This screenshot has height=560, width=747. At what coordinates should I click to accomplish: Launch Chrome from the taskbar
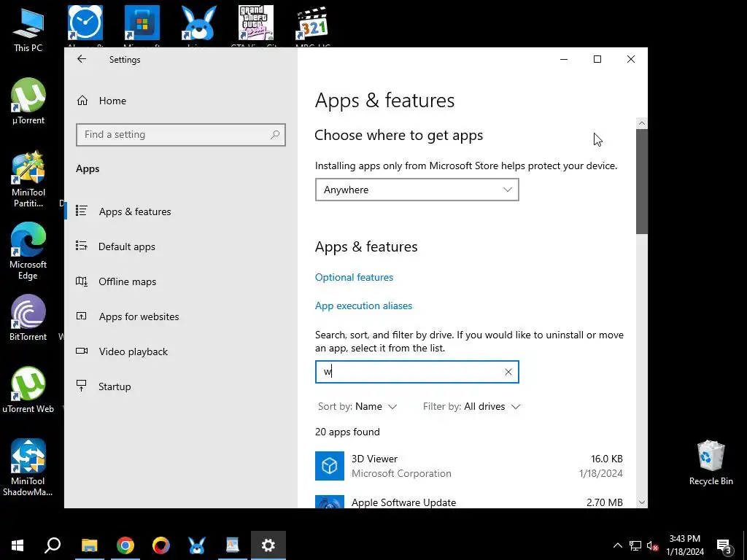click(125, 545)
